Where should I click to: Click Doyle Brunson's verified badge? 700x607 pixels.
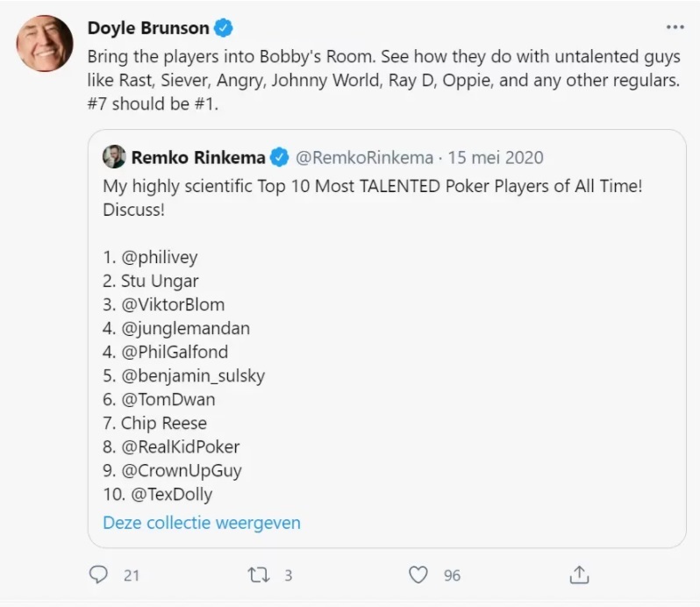click(x=224, y=28)
